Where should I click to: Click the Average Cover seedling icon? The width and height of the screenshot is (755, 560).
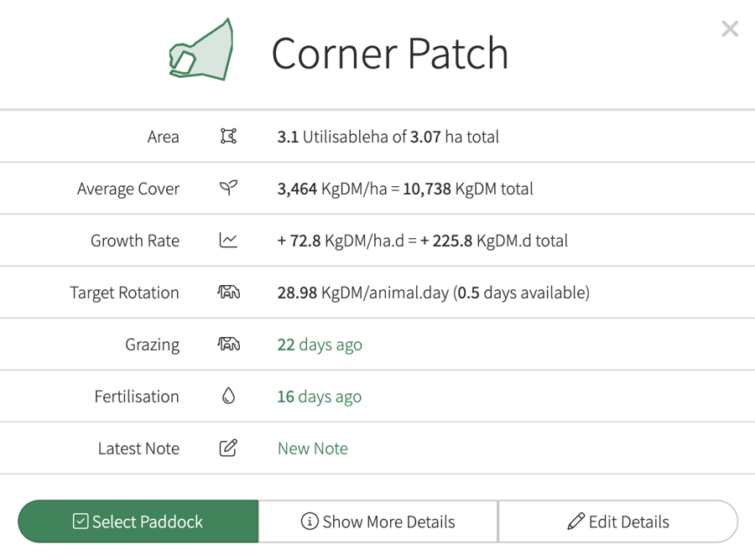pyautogui.click(x=228, y=189)
